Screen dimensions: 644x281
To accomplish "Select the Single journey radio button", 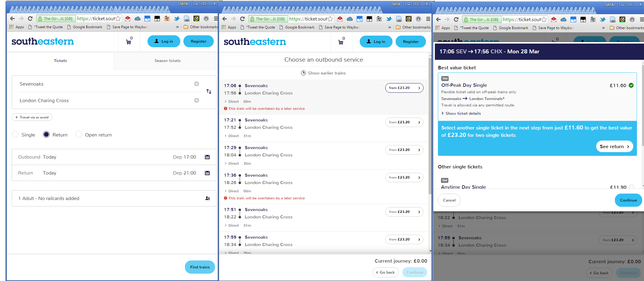I will [15, 135].
